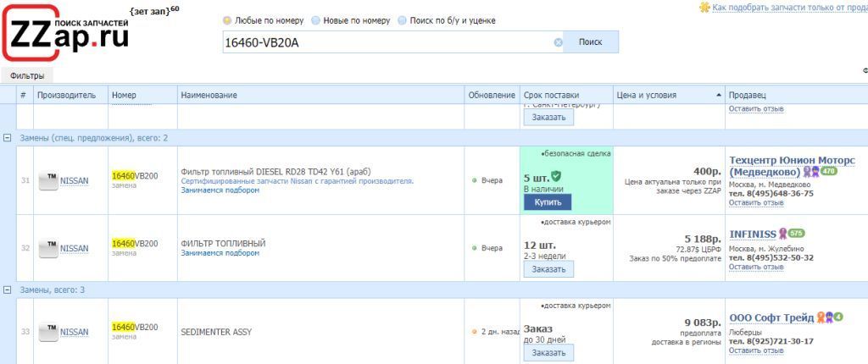Collapse 'Замены (спец. предложения), всего: 2' group
The height and width of the screenshot is (364, 868).
click(x=8, y=138)
